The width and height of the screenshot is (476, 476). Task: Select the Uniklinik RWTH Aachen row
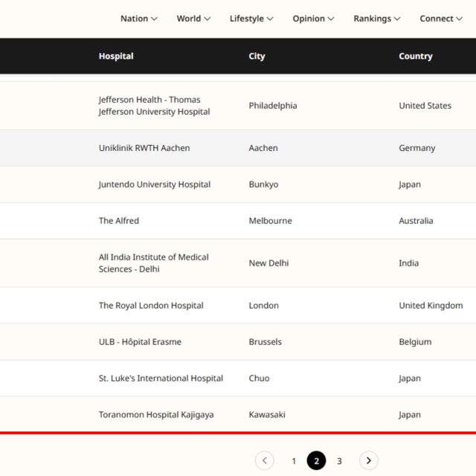pyautogui.click(x=144, y=148)
